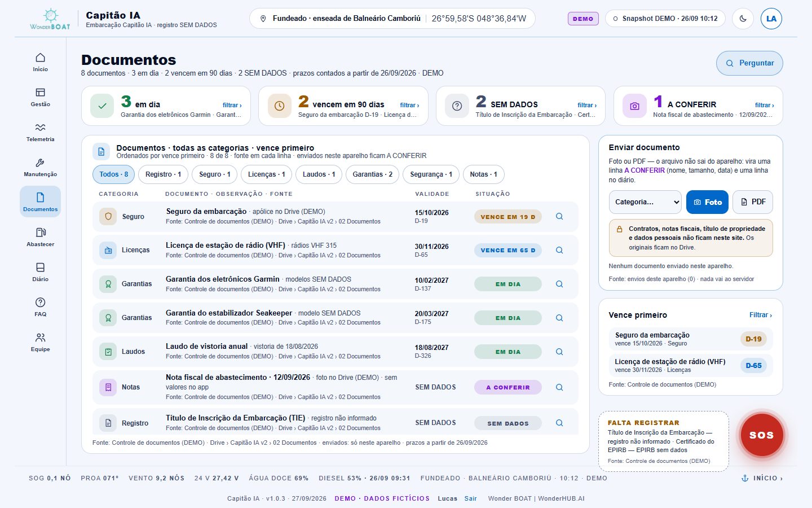This screenshot has height=508, width=812.
Task: Filter A CONFERIR documents
Action: [x=765, y=105]
